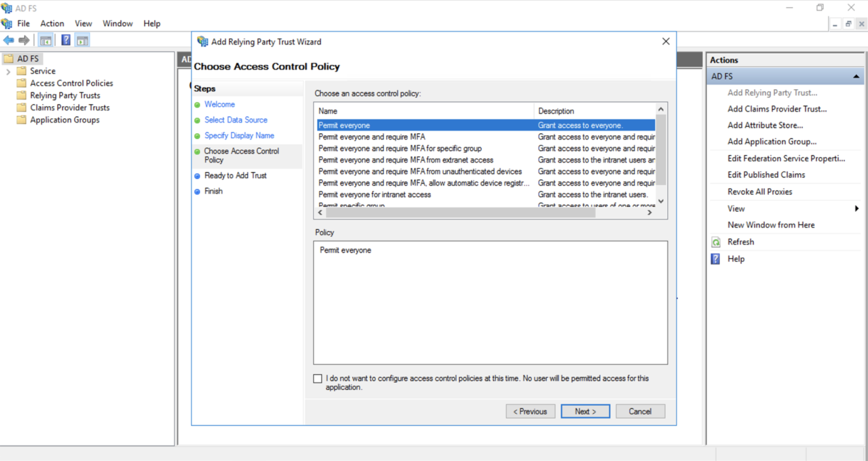This screenshot has width=868, height=461.
Task: Click 'Edit Published Claims' action
Action: pyautogui.click(x=766, y=175)
